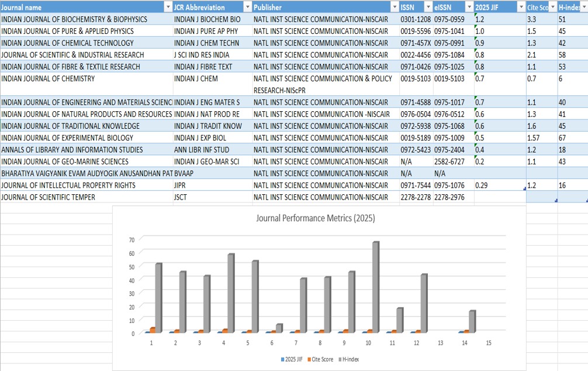Screen dimensions: 588x371
Task: Select H-index cell 67
Action: [573, 138]
